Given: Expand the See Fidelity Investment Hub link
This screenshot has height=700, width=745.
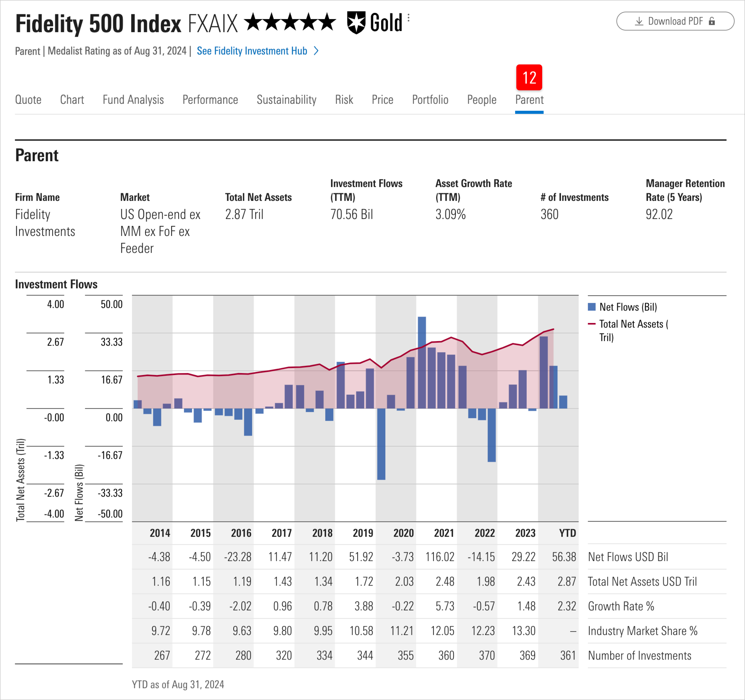Looking at the screenshot, I should (x=252, y=51).
